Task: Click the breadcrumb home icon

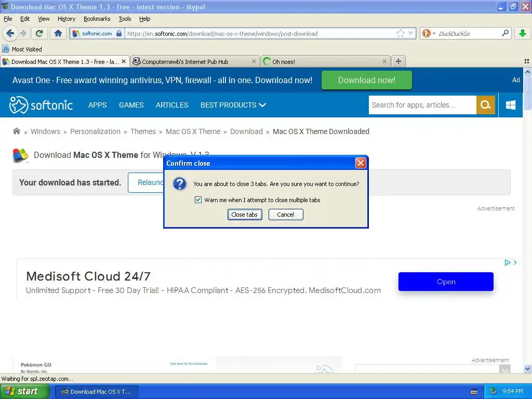Action: tap(16, 131)
